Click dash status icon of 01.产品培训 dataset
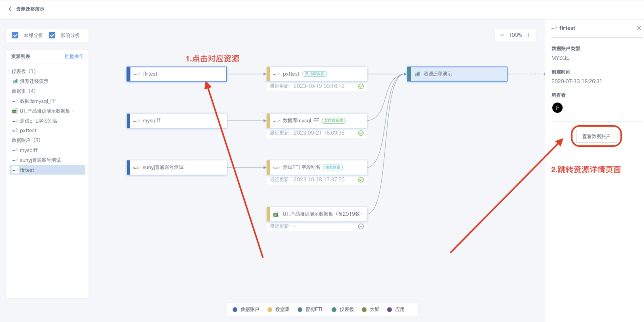The image size is (644, 322). pyautogui.click(x=361, y=226)
